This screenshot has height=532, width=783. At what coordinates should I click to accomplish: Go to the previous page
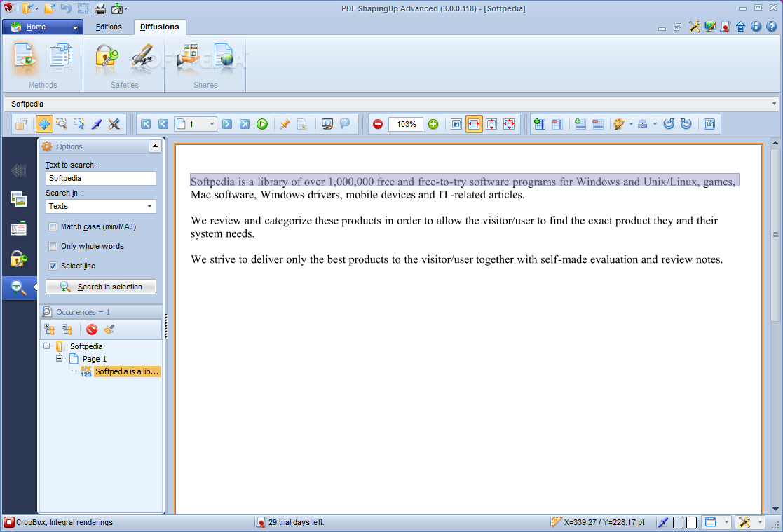click(x=163, y=124)
